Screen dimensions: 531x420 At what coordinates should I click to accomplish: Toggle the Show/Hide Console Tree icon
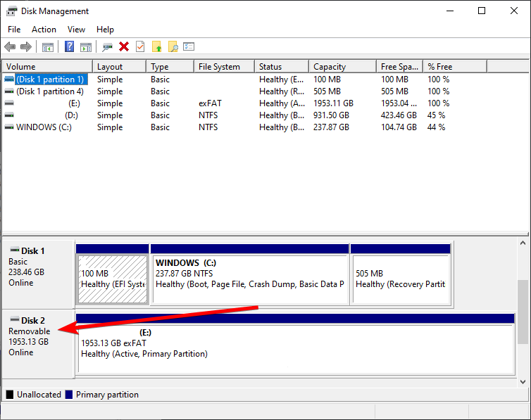point(48,47)
